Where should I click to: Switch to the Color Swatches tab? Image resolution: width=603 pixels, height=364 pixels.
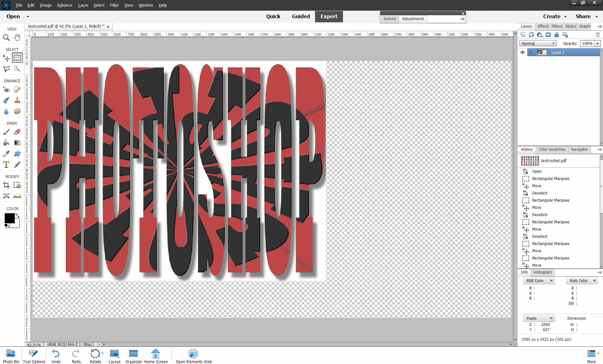pyautogui.click(x=552, y=149)
